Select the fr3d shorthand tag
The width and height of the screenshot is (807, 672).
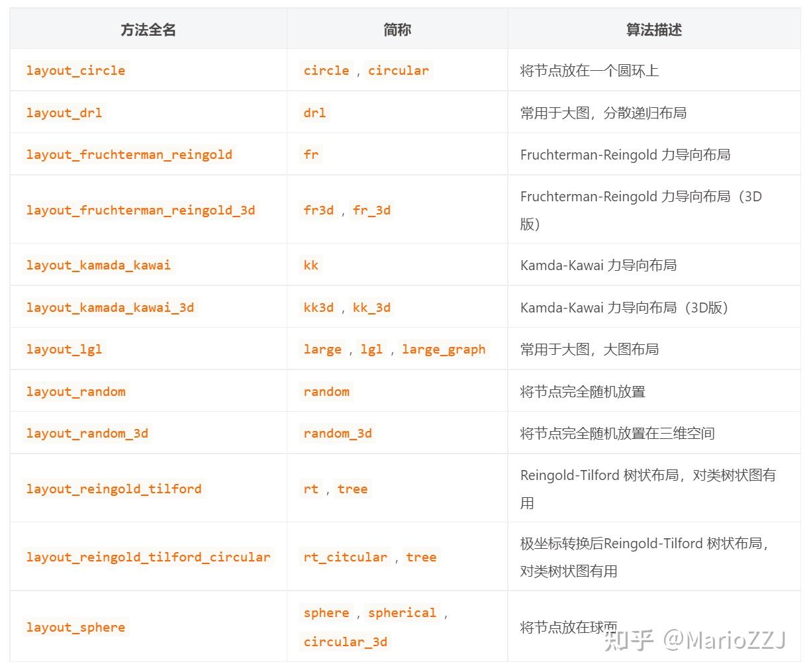coord(318,210)
